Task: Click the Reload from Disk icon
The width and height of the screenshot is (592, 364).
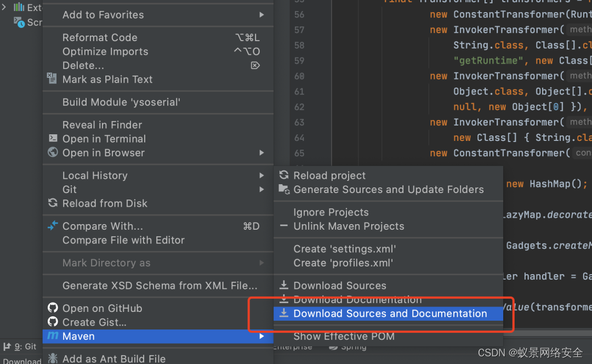Action: point(53,203)
